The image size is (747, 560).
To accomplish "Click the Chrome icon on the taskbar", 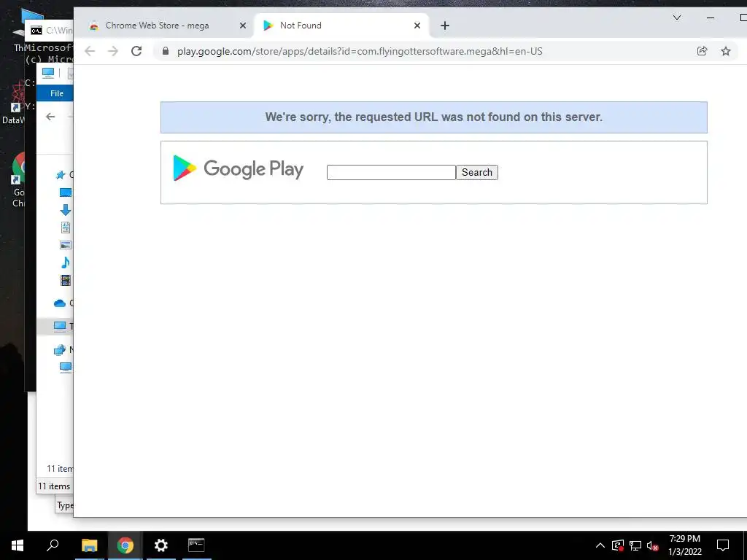I will [125, 545].
